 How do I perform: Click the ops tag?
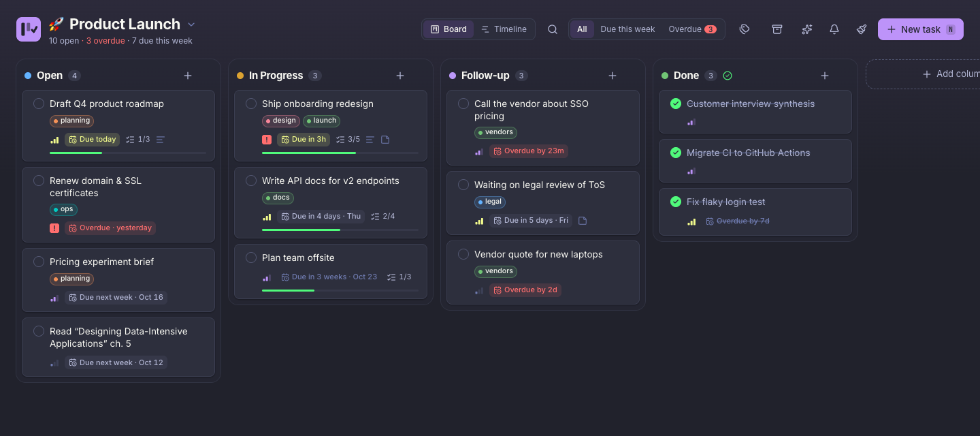tap(63, 210)
